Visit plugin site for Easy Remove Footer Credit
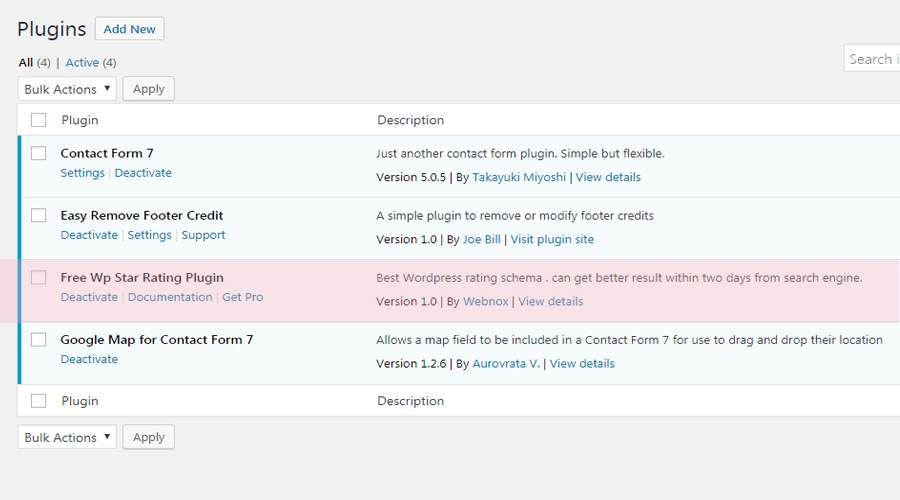The width and height of the screenshot is (900, 500). pyautogui.click(x=552, y=239)
